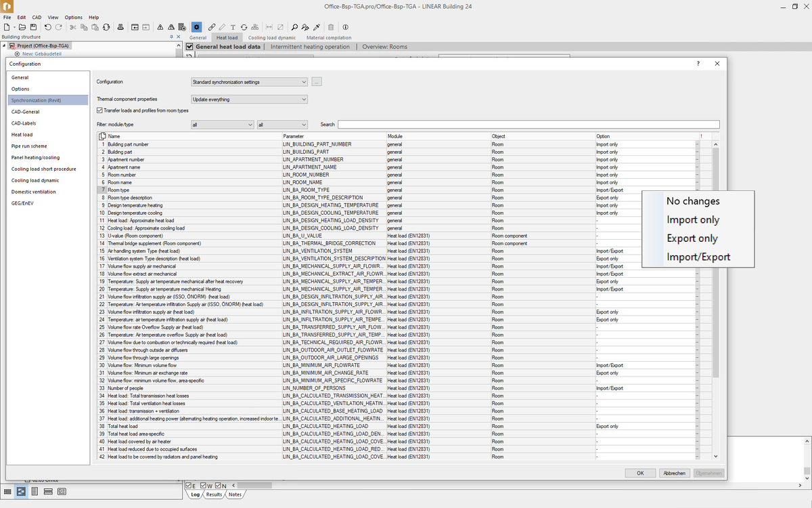Click the Save file toolbar icon
The height and width of the screenshot is (508, 812).
pyautogui.click(x=32, y=27)
